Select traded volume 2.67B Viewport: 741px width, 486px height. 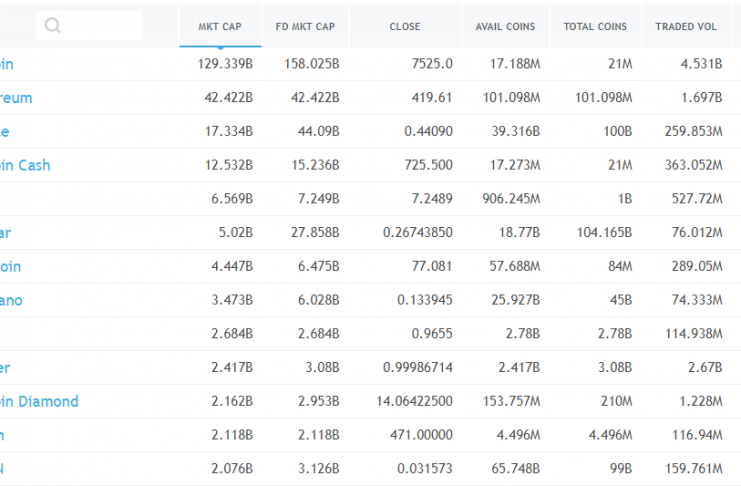click(705, 367)
